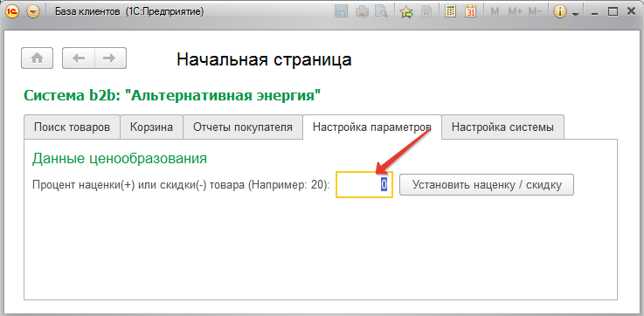This screenshot has height=316, width=644.
Task: Navigate back with left arrow
Action: 79,58
